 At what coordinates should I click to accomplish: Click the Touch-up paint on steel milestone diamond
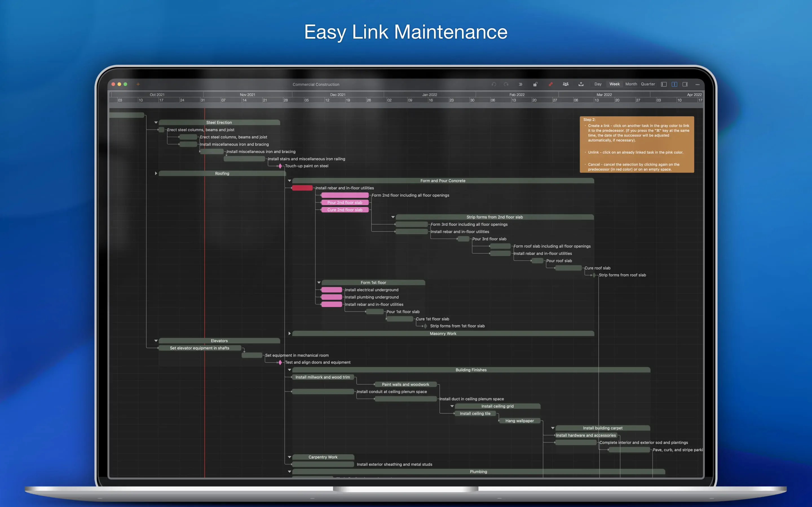point(280,166)
